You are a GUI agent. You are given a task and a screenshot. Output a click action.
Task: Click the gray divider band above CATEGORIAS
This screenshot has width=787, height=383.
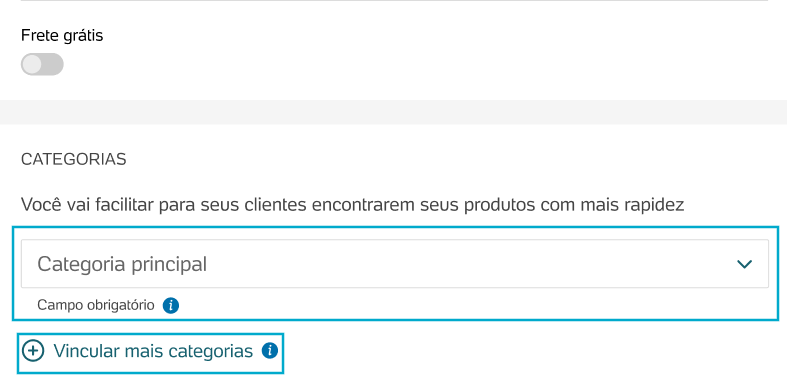click(x=394, y=112)
